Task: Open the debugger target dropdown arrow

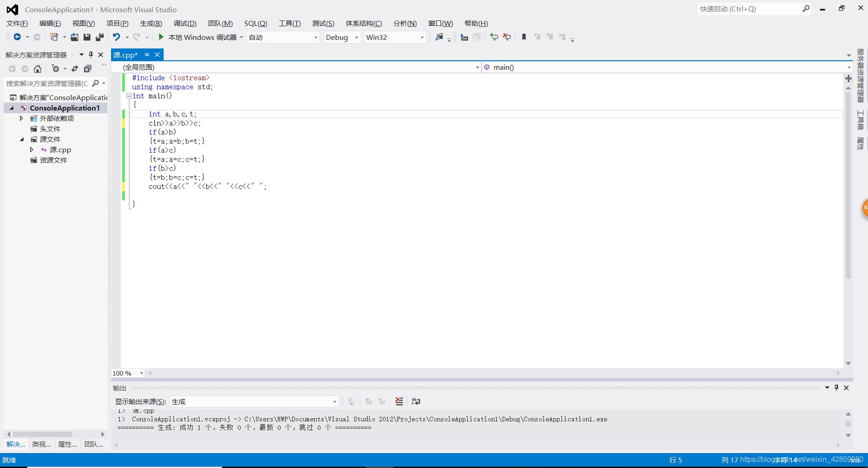Action: pyautogui.click(x=241, y=37)
